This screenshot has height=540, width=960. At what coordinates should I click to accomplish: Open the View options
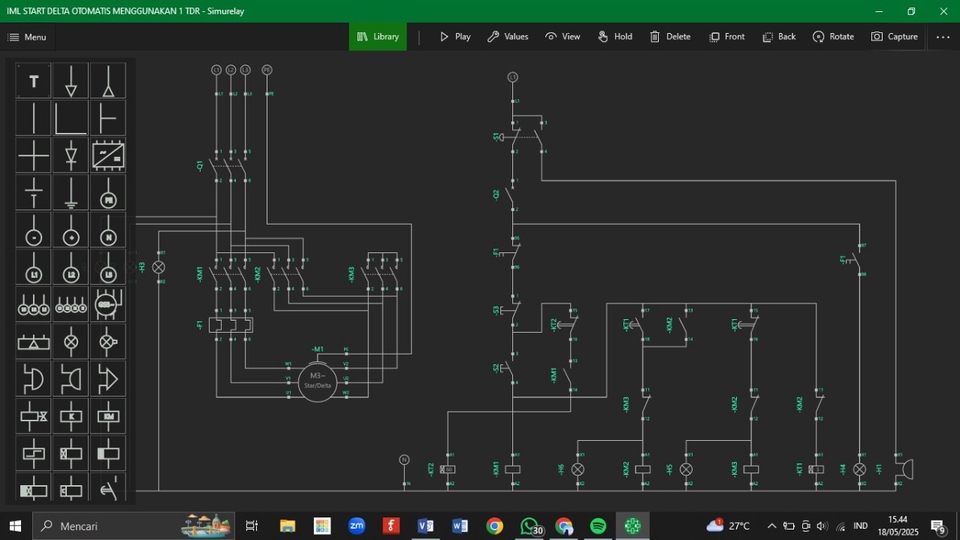click(x=563, y=37)
